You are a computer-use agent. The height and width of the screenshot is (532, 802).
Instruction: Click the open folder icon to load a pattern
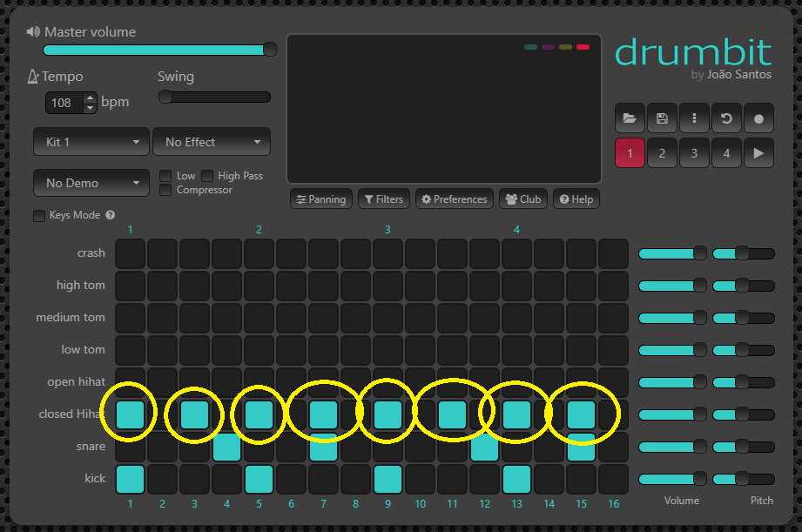click(x=630, y=118)
